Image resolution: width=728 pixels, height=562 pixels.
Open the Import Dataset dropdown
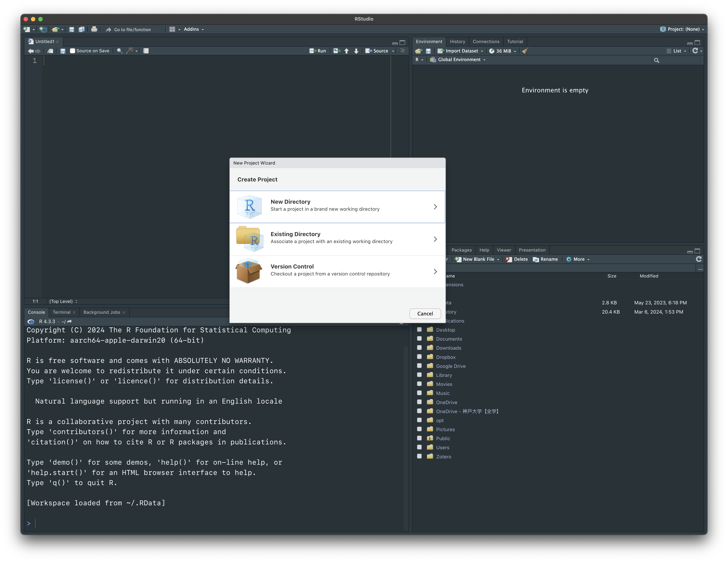pyautogui.click(x=461, y=51)
